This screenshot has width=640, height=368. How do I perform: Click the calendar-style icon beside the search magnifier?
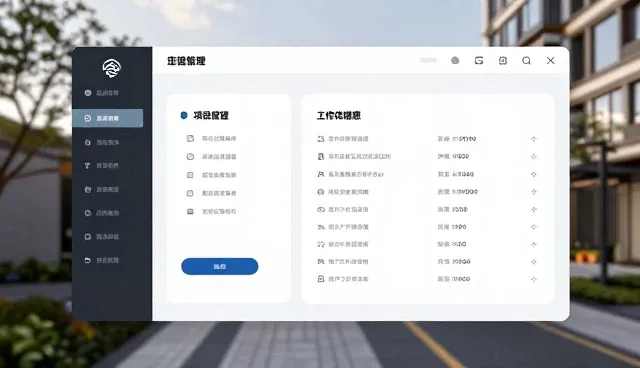pos(503,60)
